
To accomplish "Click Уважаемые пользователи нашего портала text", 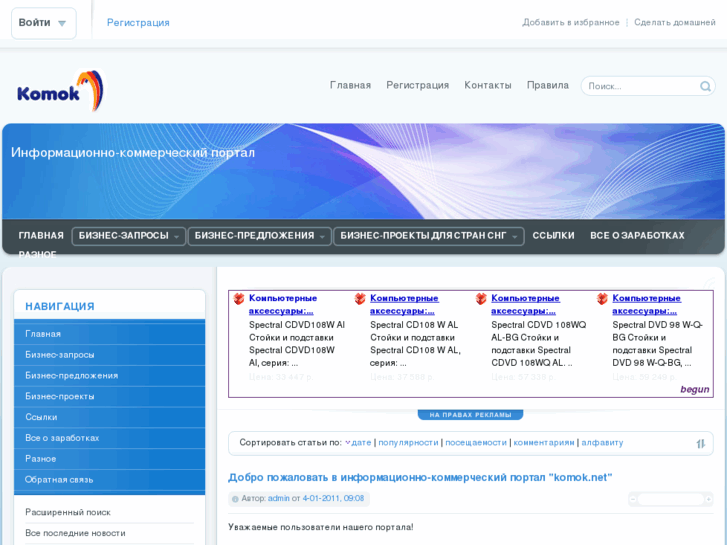I will 320,527.
